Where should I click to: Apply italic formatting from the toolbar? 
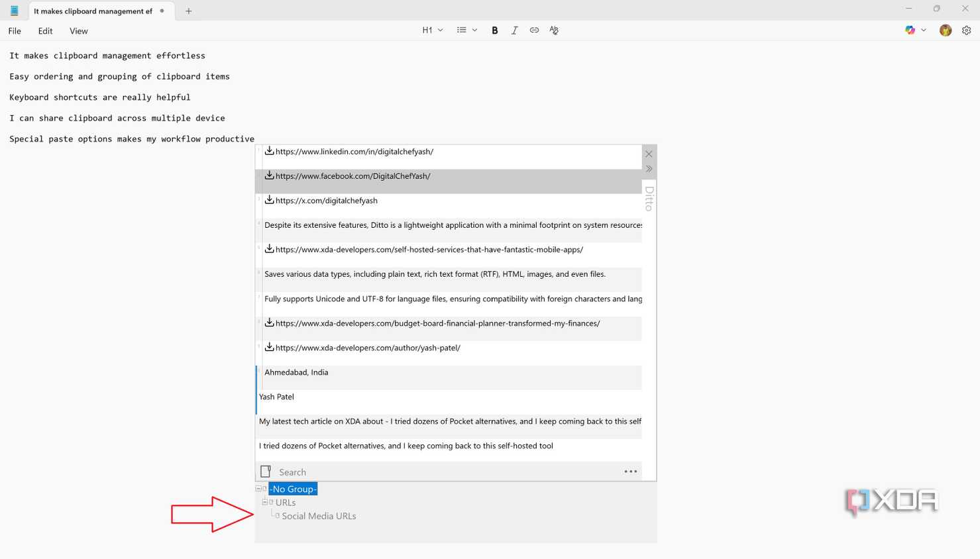514,30
